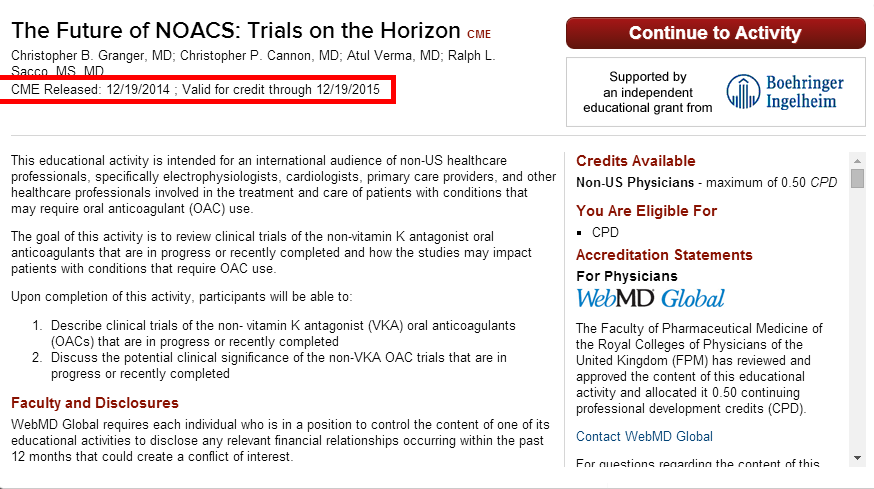The height and width of the screenshot is (489, 874).
Task: Click the Continue to Activity button
Action: [x=716, y=33]
